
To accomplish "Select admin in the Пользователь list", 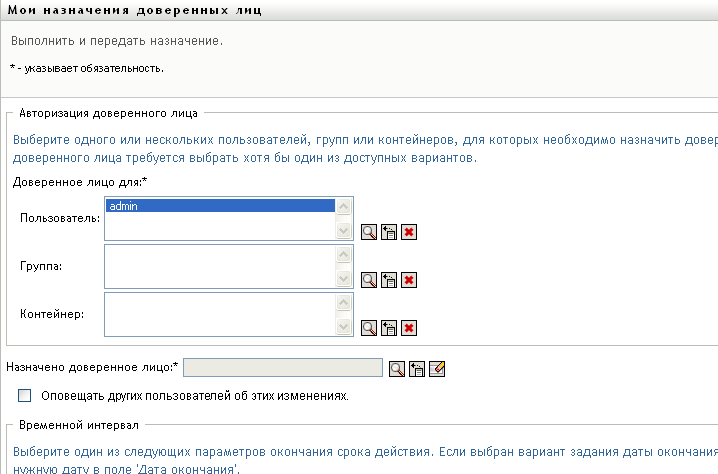I will pos(219,205).
